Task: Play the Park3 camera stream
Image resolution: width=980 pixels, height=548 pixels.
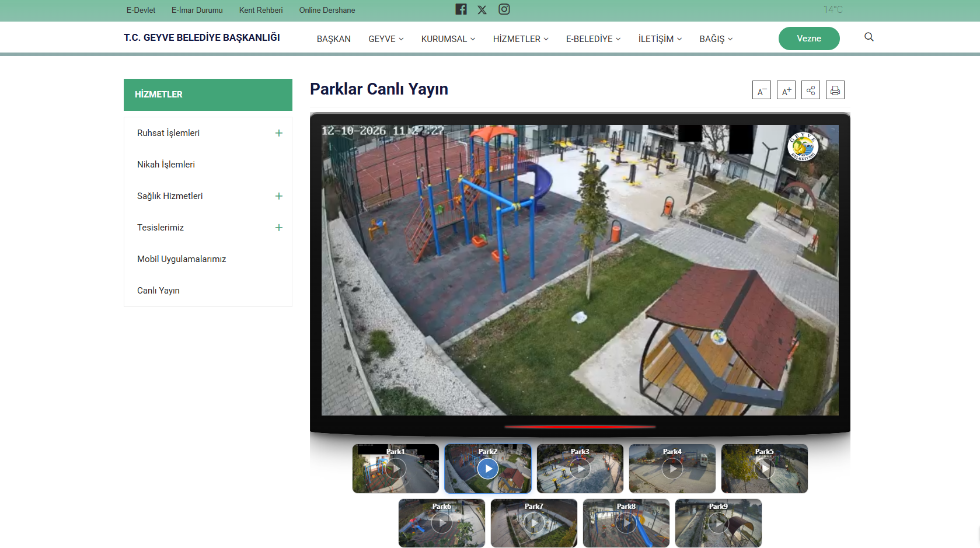Action: point(580,469)
